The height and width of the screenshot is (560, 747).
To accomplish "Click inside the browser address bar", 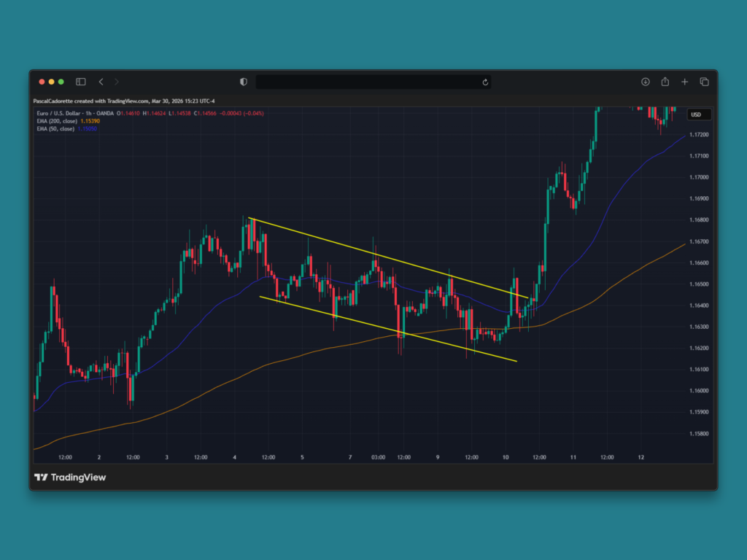I will point(373,82).
